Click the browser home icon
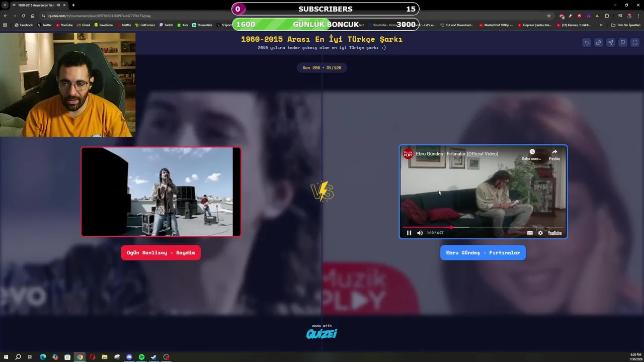Screen dimensions: 644x362 (33, 16)
